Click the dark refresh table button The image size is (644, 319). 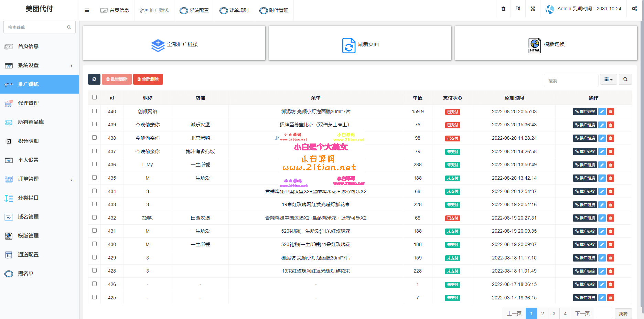click(94, 79)
